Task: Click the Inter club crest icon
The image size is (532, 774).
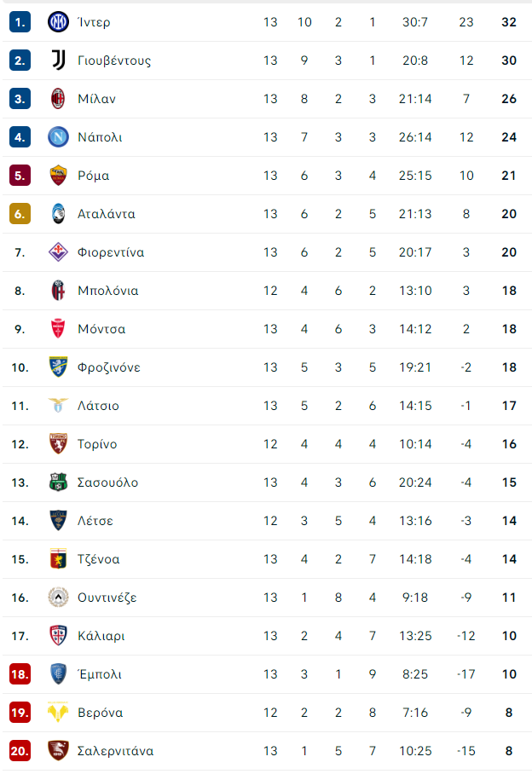Action: tap(58, 22)
